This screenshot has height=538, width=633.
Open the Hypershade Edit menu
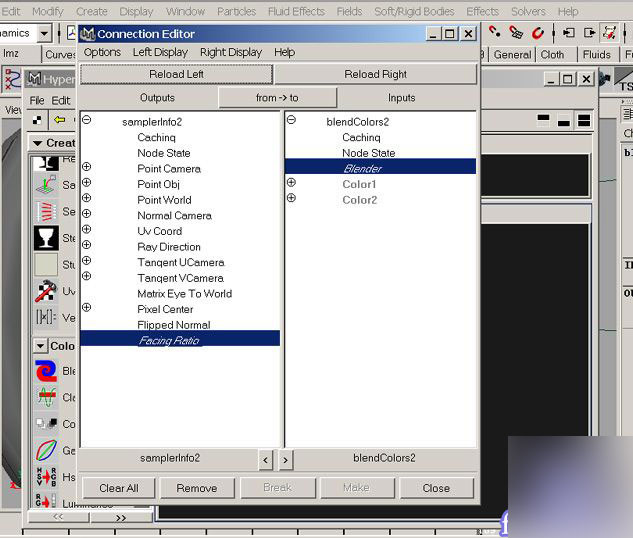61,100
